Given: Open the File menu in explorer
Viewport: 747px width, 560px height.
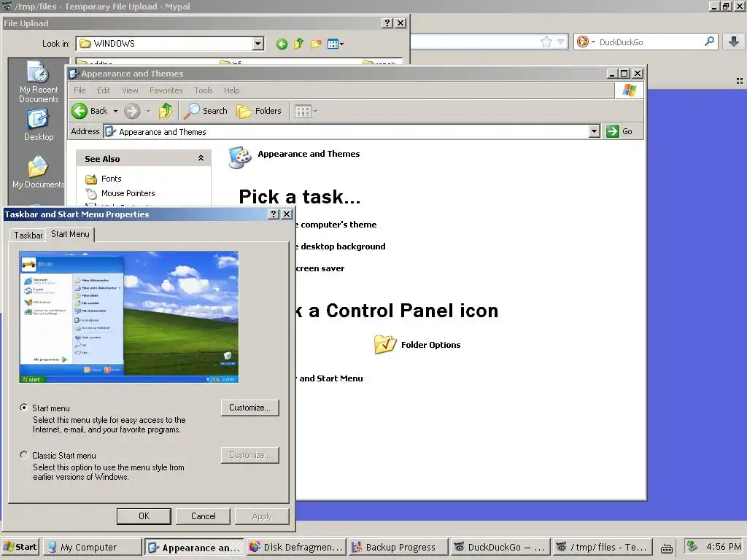Looking at the screenshot, I should pos(80,90).
